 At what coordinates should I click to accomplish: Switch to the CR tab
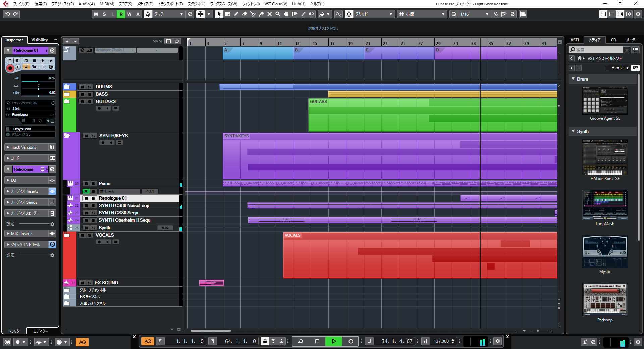[x=613, y=40]
